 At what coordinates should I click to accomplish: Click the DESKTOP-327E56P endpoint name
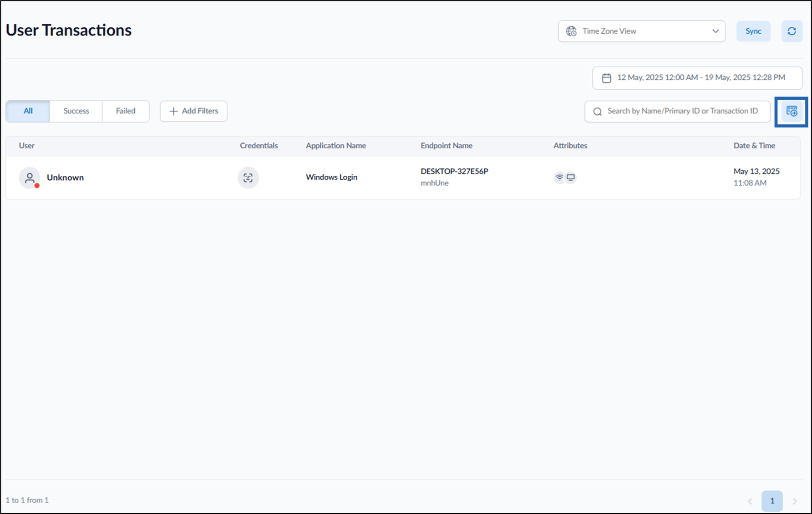[x=454, y=171]
